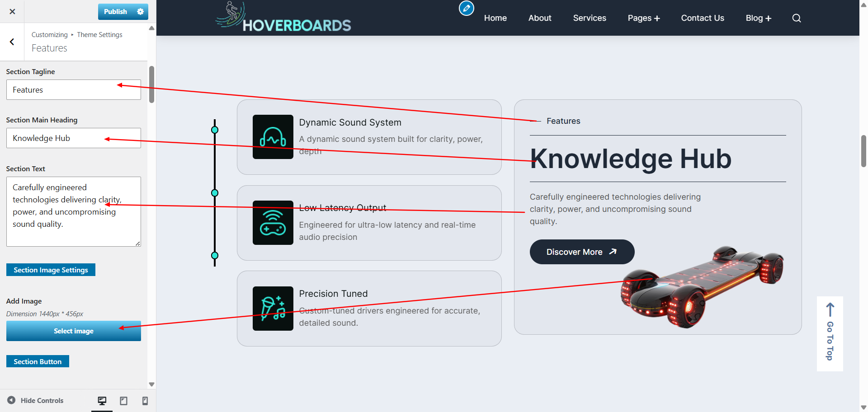Viewport: 868px width, 412px height.
Task: Expand Section Image Settings
Action: click(x=51, y=270)
